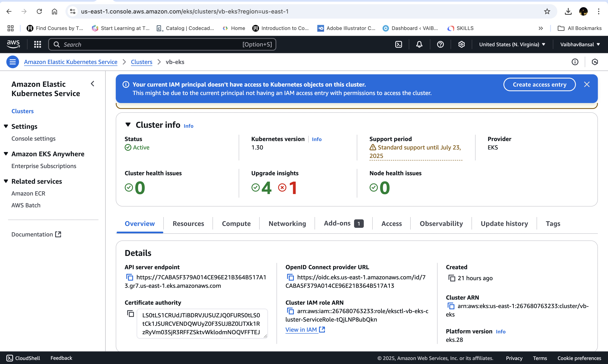Viewport: 608px width, 364px height.
Task: Collapse the Related services group
Action: 6,181
